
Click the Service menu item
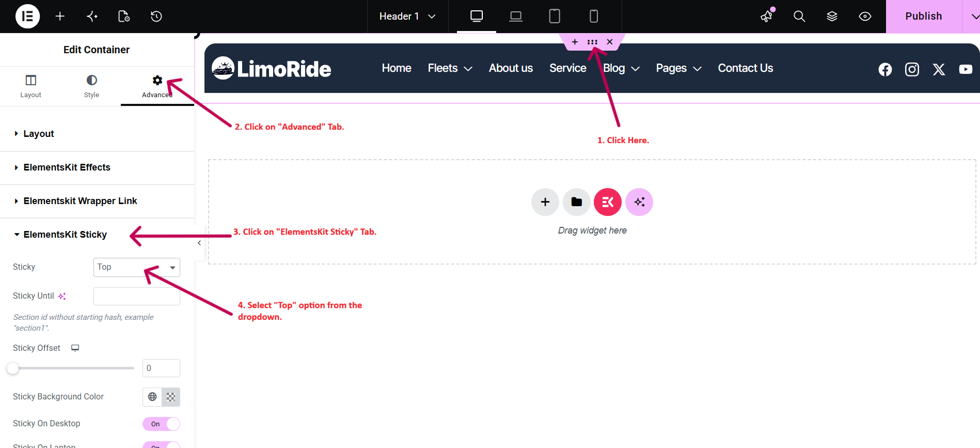tap(567, 68)
